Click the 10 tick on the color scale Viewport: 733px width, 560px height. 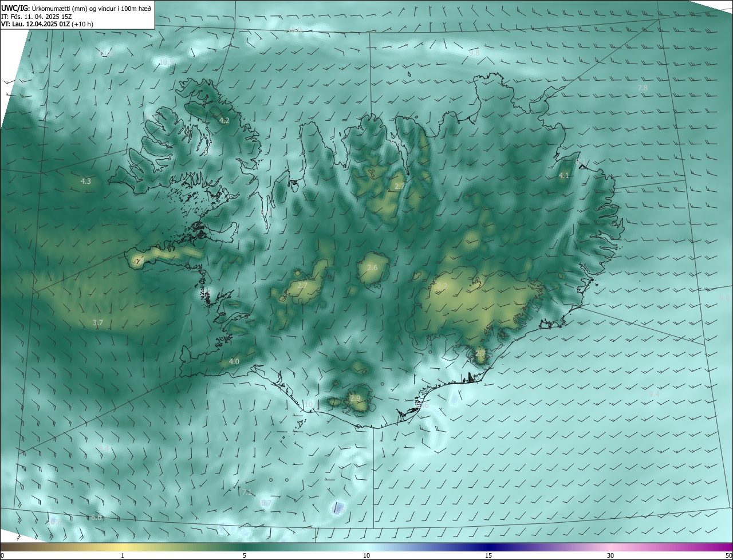pyautogui.click(x=366, y=555)
